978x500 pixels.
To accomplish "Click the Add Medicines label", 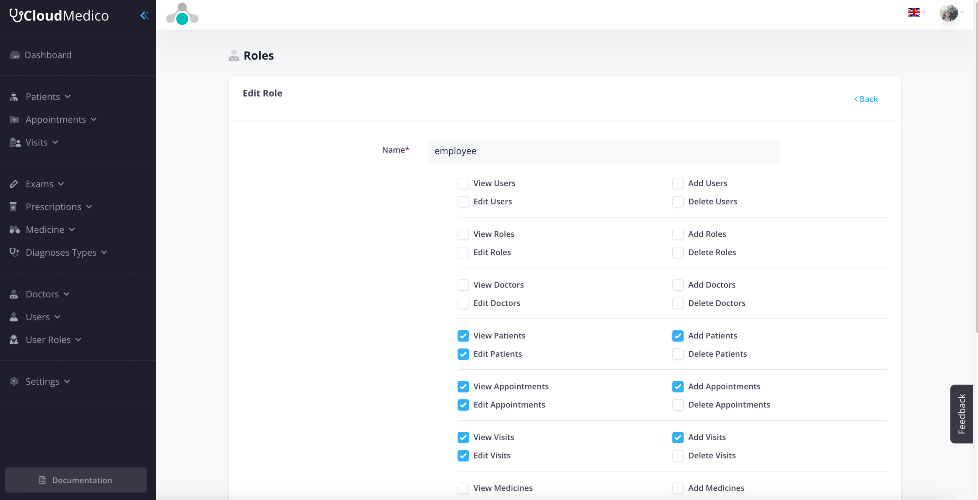I will [716, 488].
